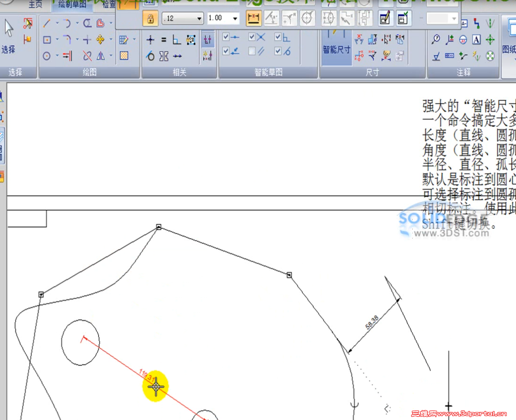The image size is (516, 420).
Task: Open the Circle tool dropdown arrow
Action: [57, 56]
